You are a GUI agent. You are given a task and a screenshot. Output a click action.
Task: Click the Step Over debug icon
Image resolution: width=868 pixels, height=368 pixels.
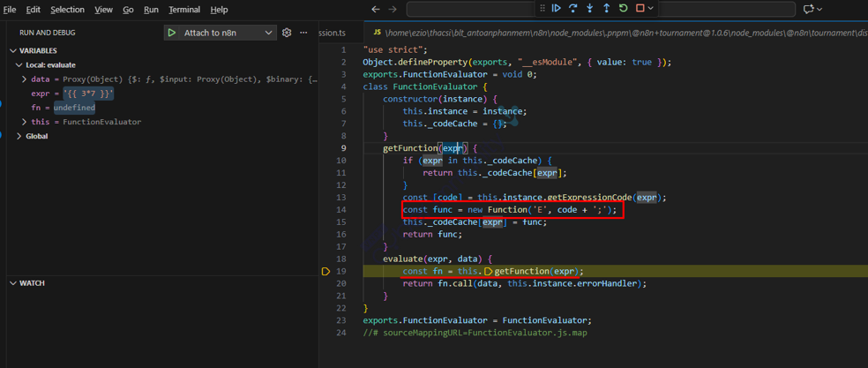(573, 8)
